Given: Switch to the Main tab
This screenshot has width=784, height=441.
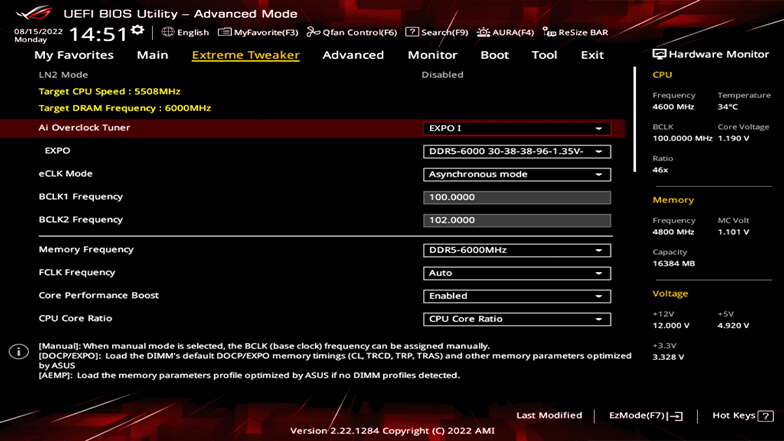Looking at the screenshot, I should 152,55.
